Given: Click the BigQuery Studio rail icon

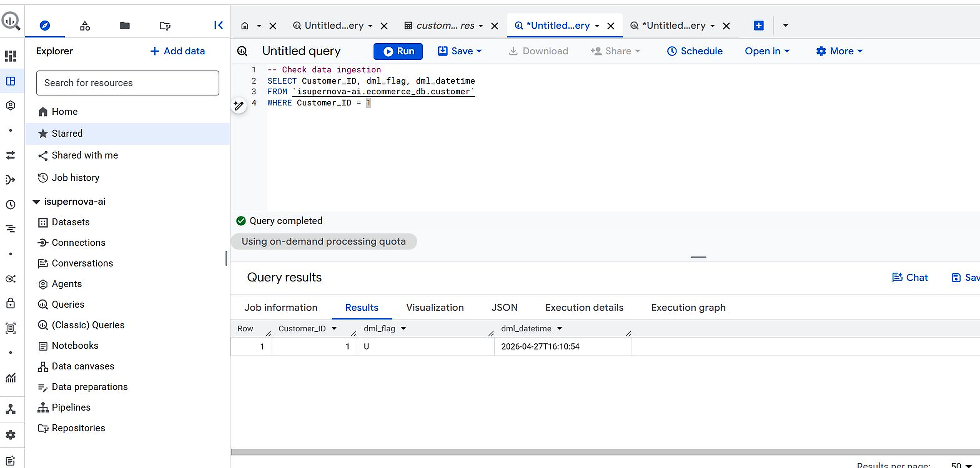Looking at the screenshot, I should [x=11, y=81].
